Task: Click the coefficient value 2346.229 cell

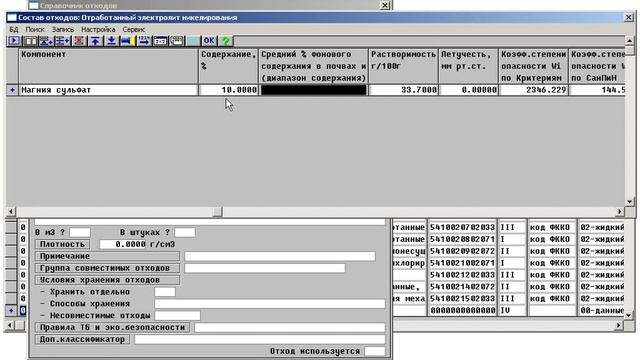Action: [x=533, y=90]
